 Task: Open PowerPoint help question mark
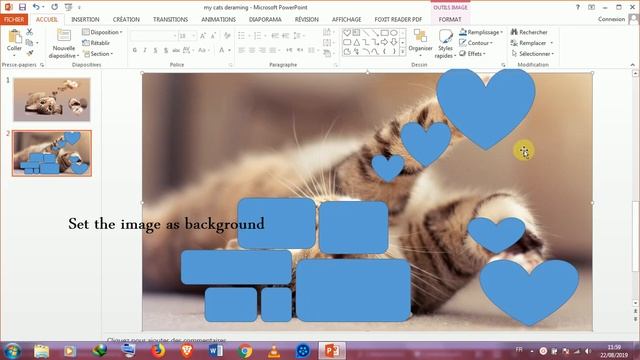click(x=578, y=7)
